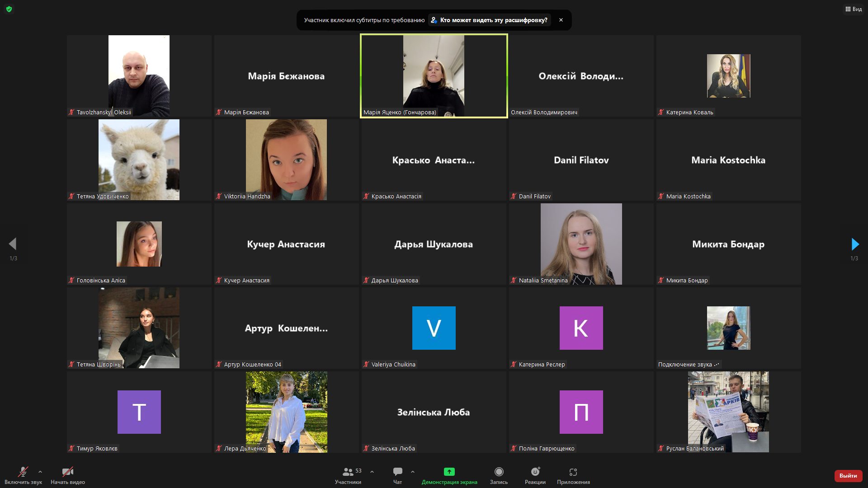The height and width of the screenshot is (488, 868).
Task: Turn on camera with Начать видео
Action: [68, 475]
